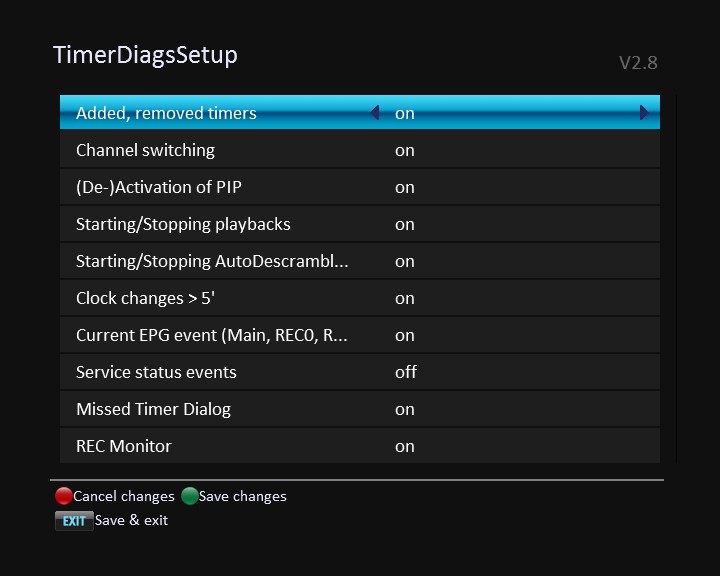720x576 pixels.
Task: Toggle the Channel switching on value
Action: point(405,150)
